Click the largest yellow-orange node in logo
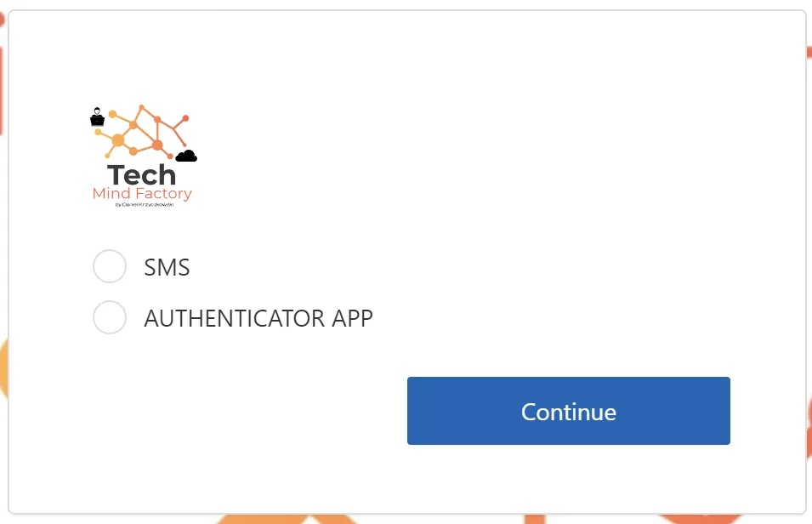 (x=118, y=140)
